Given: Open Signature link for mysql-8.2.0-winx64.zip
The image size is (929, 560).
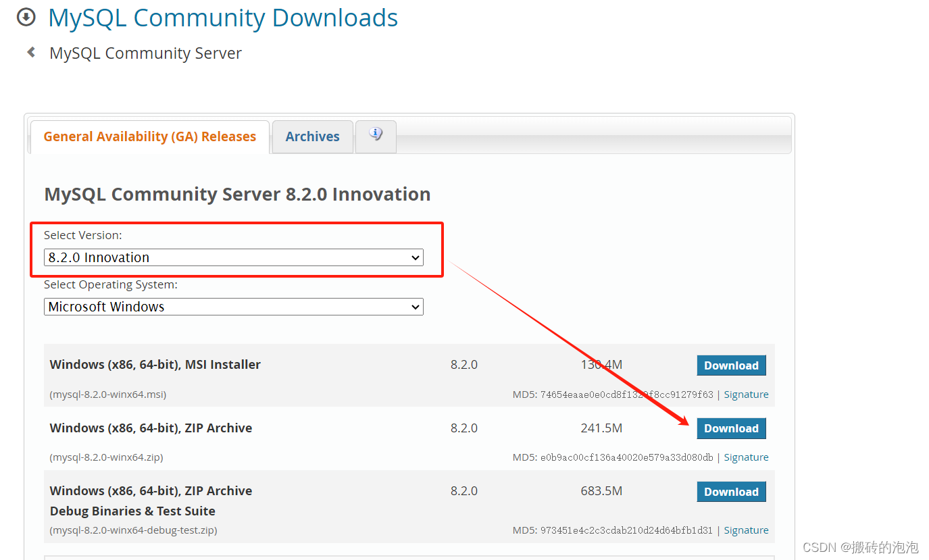Looking at the screenshot, I should pos(746,457).
